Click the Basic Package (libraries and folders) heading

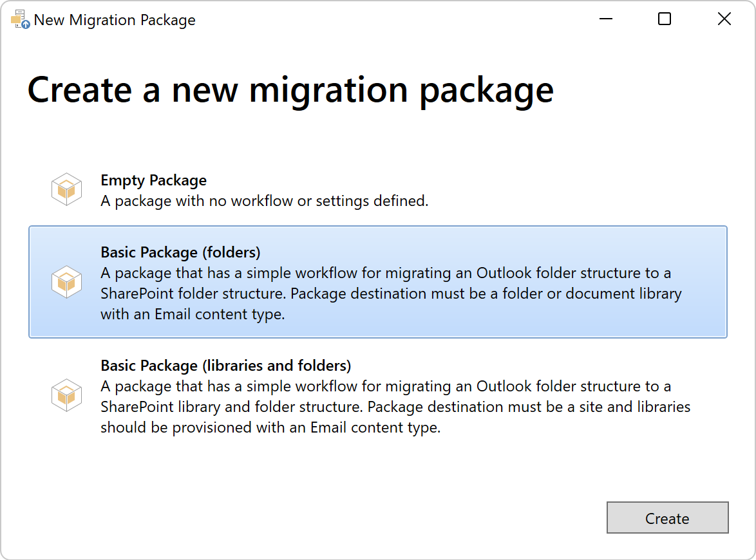[x=225, y=365]
